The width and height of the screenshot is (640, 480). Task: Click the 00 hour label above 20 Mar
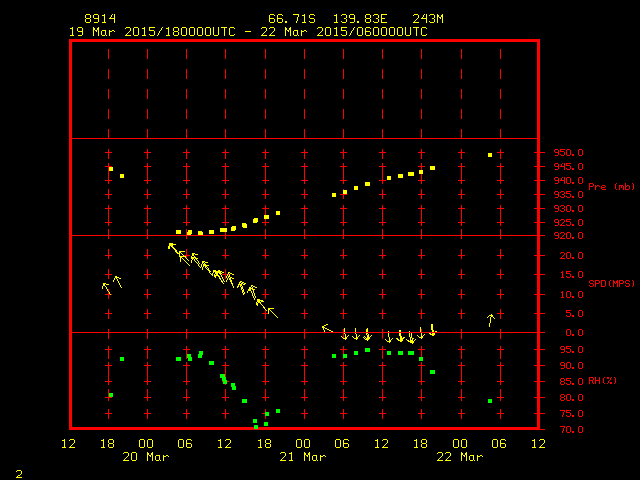[x=146, y=444]
